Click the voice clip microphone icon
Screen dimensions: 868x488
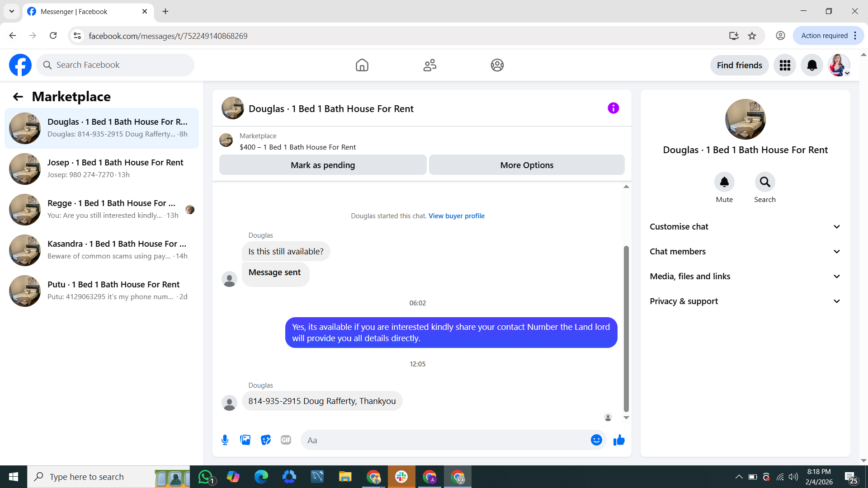[x=225, y=440]
